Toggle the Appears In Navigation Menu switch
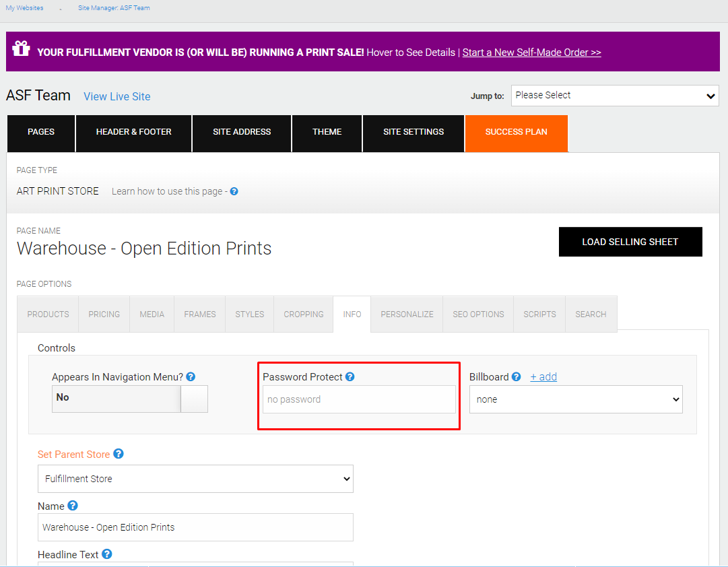 129,399
